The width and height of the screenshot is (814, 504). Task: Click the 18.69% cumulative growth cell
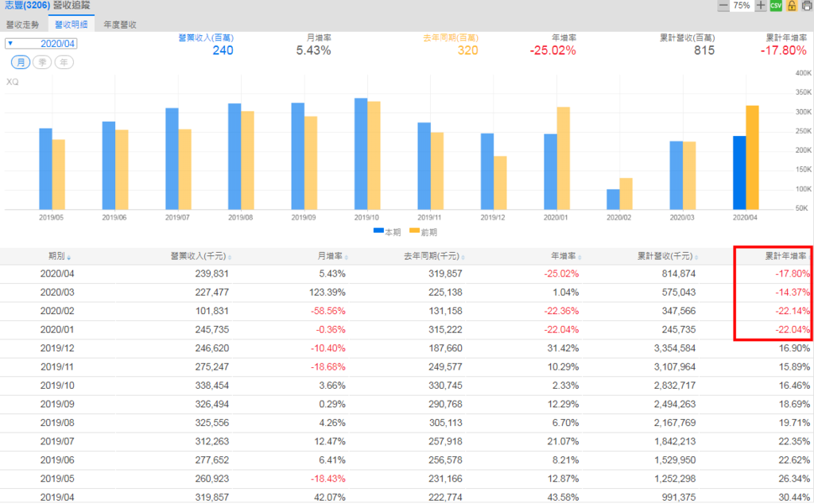tap(794, 405)
